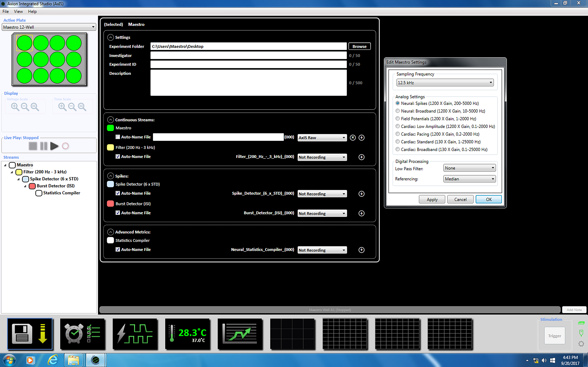This screenshot has height=367, width=588.
Task: Add a recording file to the Maestro stream
Action: [x=362, y=138]
